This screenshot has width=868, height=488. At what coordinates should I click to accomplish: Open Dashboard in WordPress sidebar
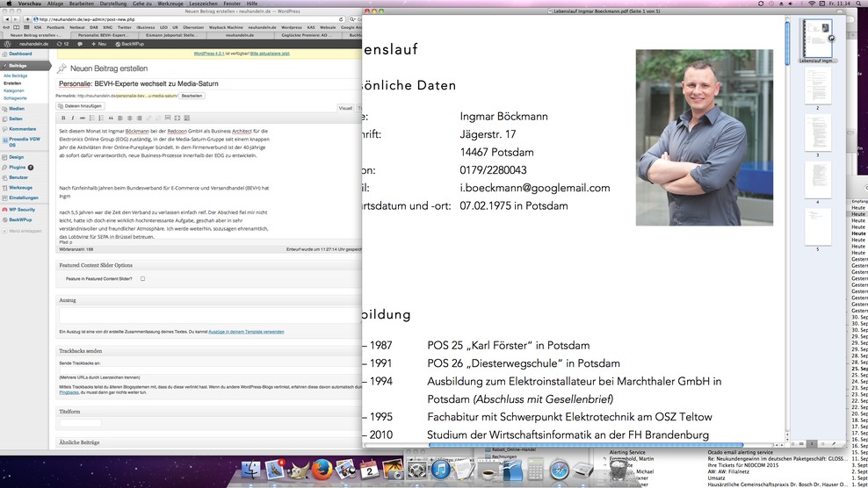click(x=20, y=54)
